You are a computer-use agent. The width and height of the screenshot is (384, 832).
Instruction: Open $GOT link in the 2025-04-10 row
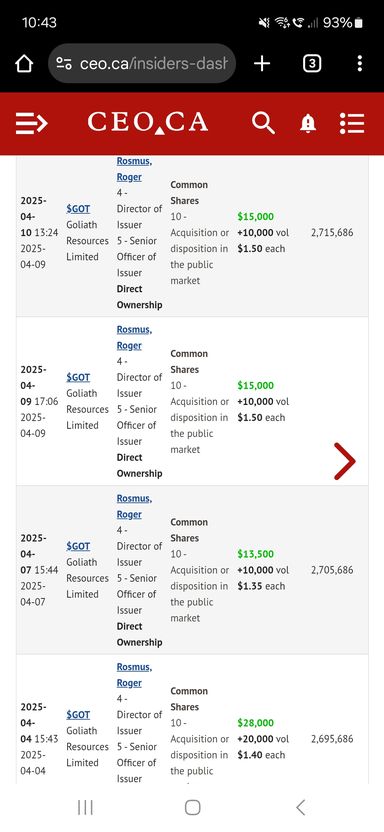coord(78,209)
